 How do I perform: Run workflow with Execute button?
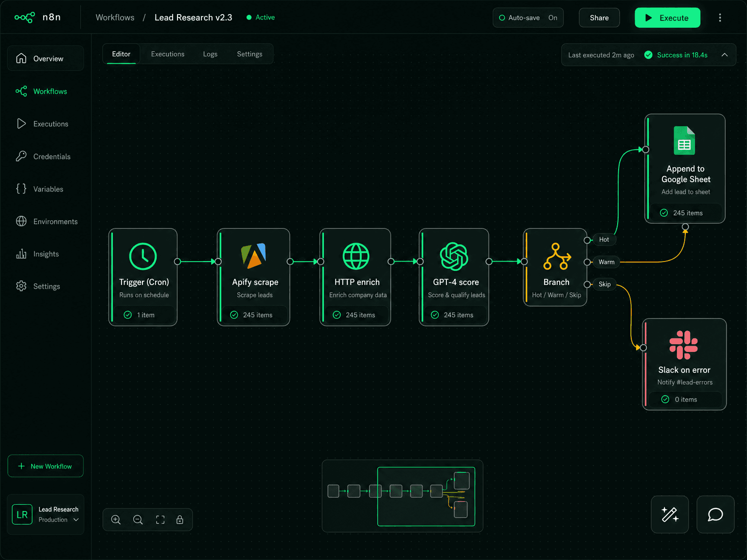(x=667, y=17)
